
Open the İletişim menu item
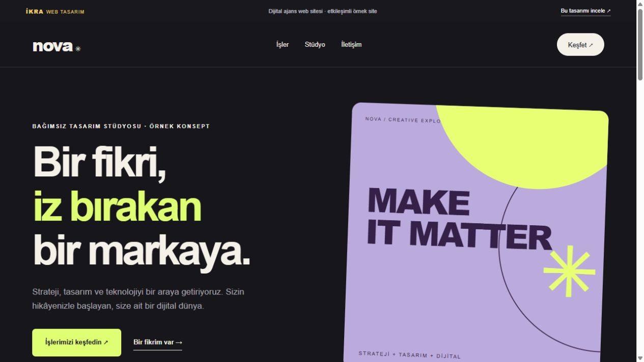[x=351, y=45]
